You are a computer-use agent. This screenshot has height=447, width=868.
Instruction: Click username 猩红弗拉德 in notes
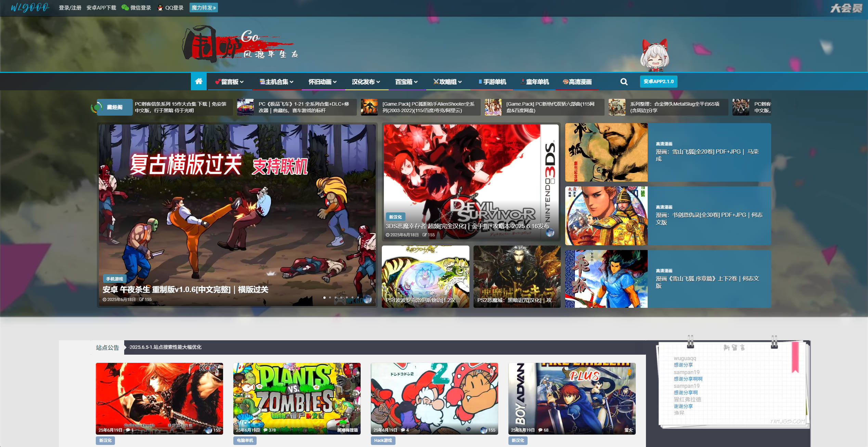click(687, 399)
